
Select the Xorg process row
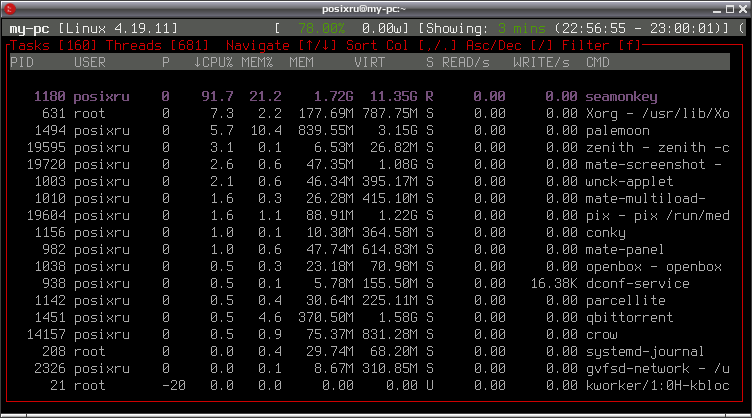[x=370, y=114]
